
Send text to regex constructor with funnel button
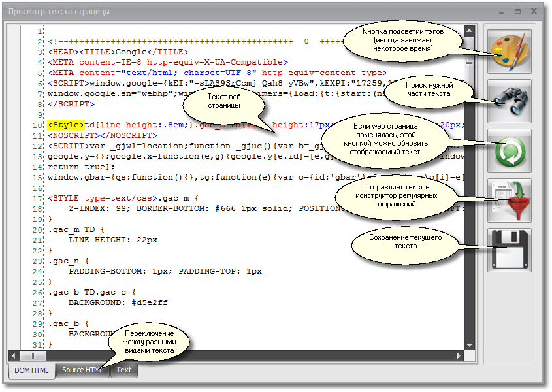(x=510, y=201)
